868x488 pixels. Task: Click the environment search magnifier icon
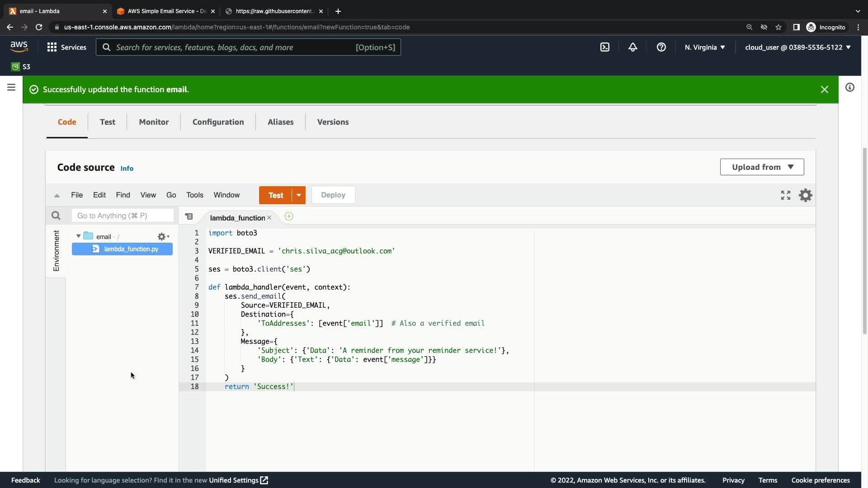tap(56, 216)
